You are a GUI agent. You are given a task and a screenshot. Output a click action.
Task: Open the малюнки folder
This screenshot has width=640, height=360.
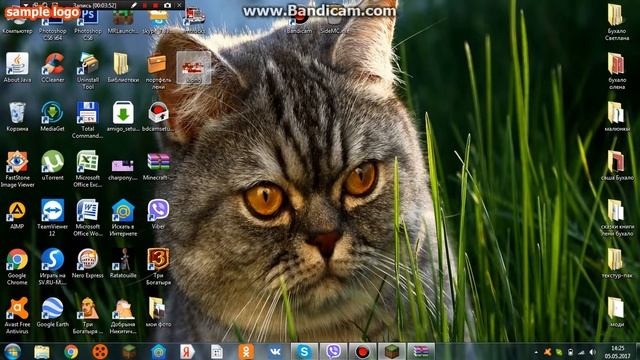(617, 117)
